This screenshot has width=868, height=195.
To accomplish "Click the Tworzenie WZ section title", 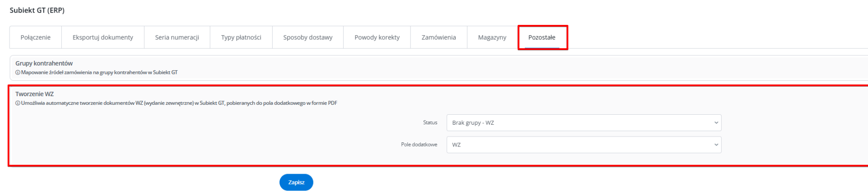I will coord(35,94).
